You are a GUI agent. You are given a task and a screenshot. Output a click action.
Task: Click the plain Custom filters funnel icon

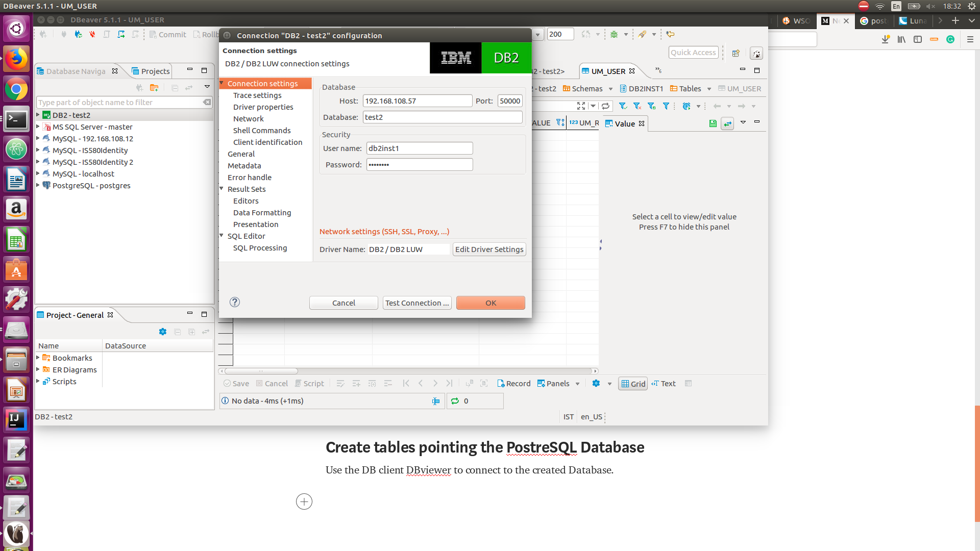coord(666,106)
